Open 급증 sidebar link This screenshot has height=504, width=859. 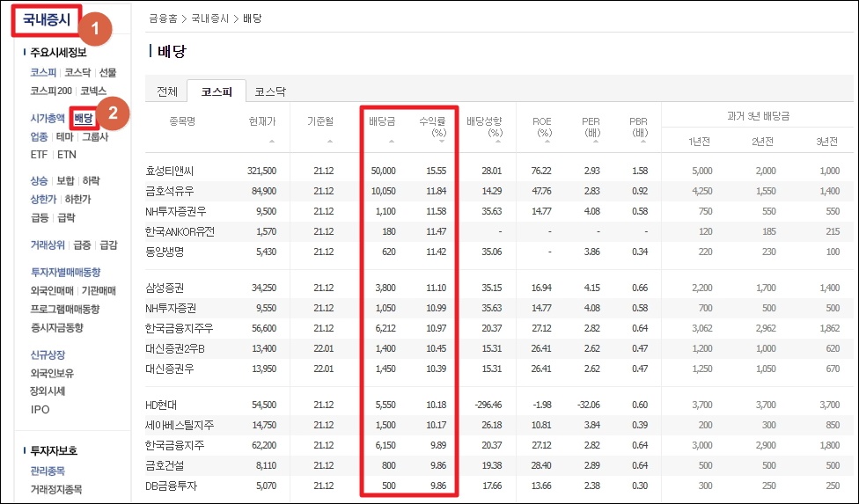pyautogui.click(x=82, y=245)
